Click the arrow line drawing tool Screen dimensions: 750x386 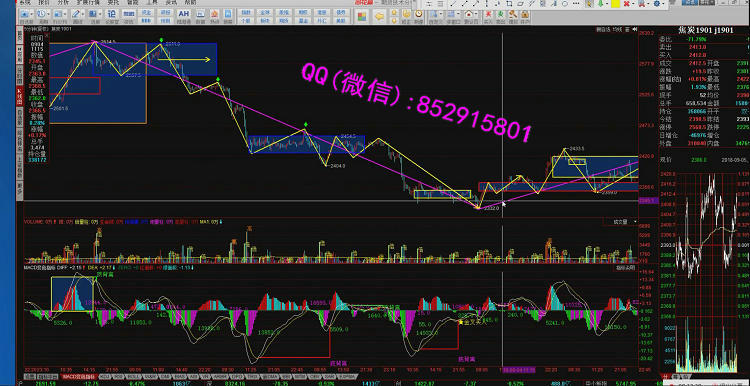[476, 3]
